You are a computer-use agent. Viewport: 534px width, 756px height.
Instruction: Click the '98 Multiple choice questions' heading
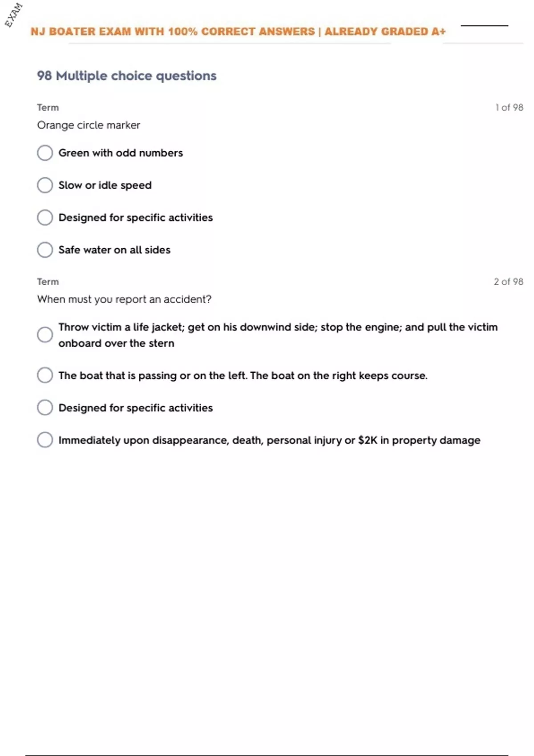coord(127,76)
